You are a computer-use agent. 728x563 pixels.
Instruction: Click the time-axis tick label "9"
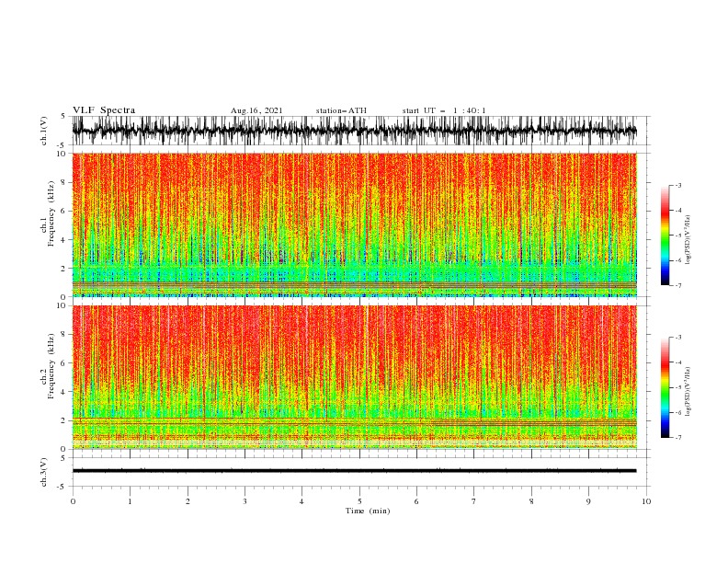point(588,501)
